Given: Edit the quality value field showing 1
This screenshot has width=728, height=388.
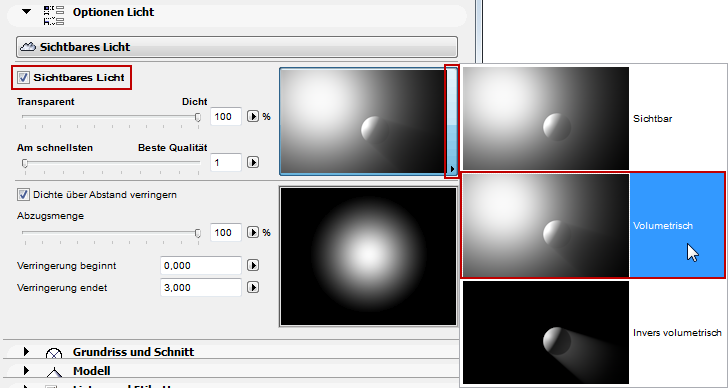Looking at the screenshot, I should [x=226, y=162].
